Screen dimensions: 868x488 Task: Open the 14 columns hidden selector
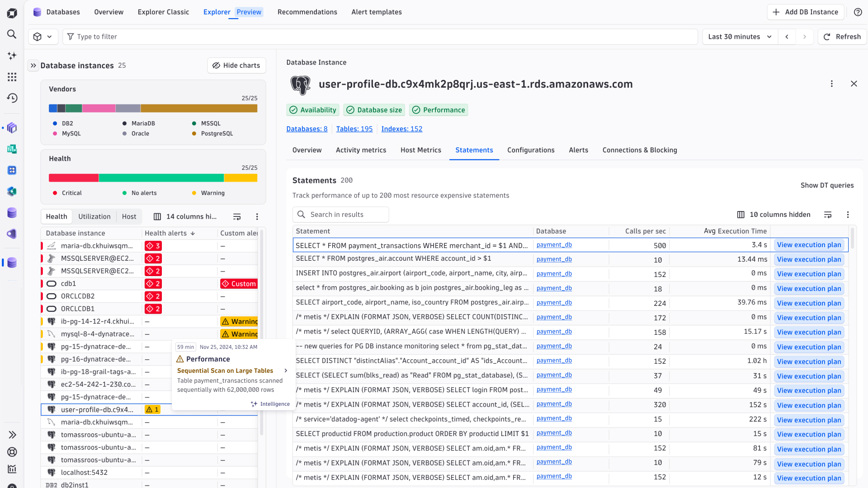click(185, 217)
